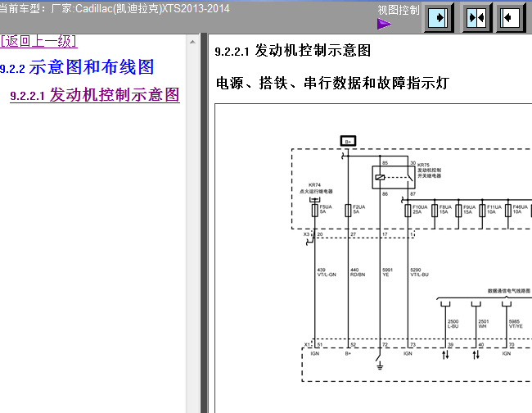Go back via 返回上一级 link
Screen dimensions: 532x413
[x=38, y=41]
